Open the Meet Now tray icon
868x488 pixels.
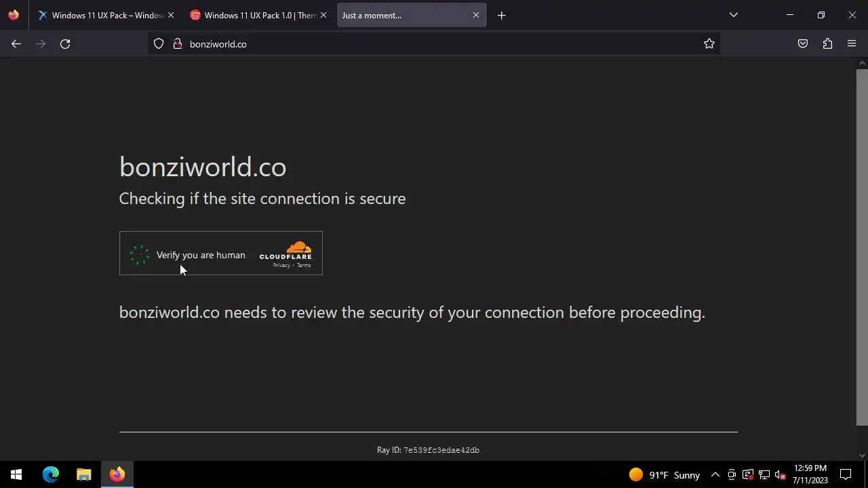pos(732,475)
